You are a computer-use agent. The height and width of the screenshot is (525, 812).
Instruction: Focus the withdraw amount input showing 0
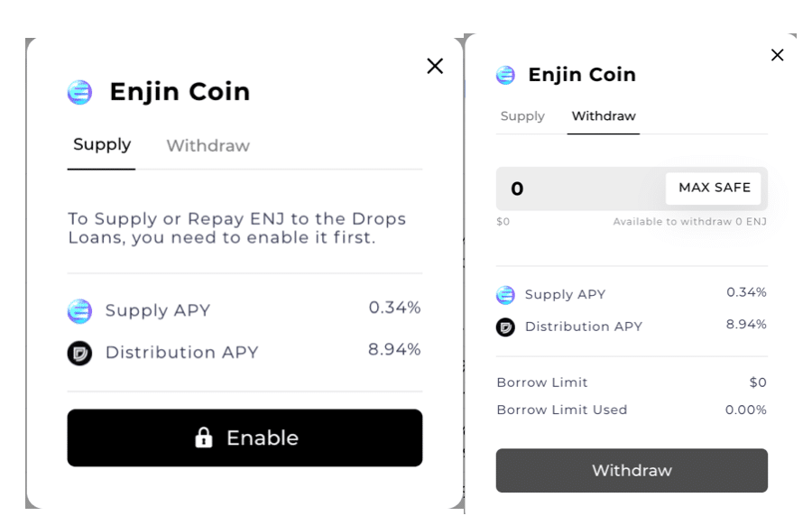pos(577,189)
